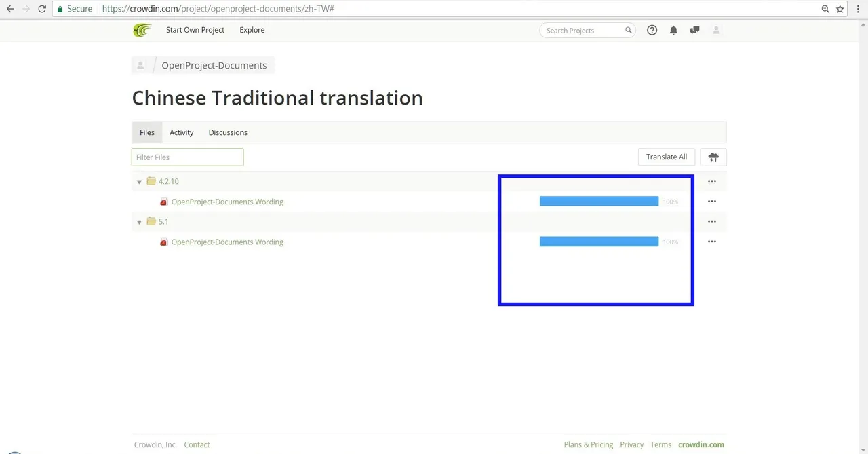Image resolution: width=868 pixels, height=454 pixels.
Task: Open three-dot menu for 4.2.10 folder
Action: tap(712, 181)
